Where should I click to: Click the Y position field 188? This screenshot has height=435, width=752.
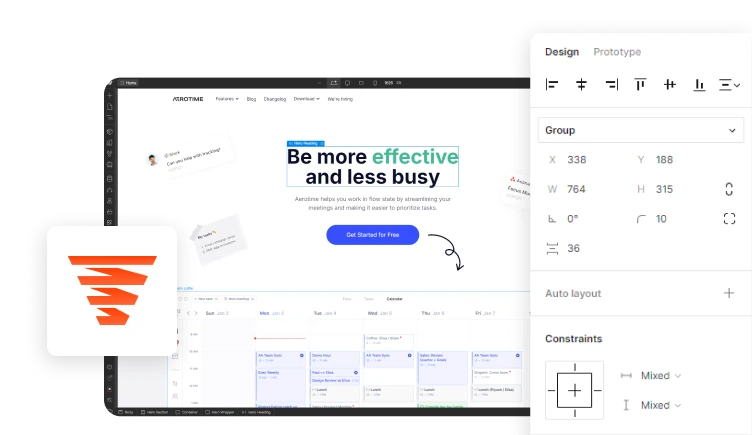[x=664, y=160]
